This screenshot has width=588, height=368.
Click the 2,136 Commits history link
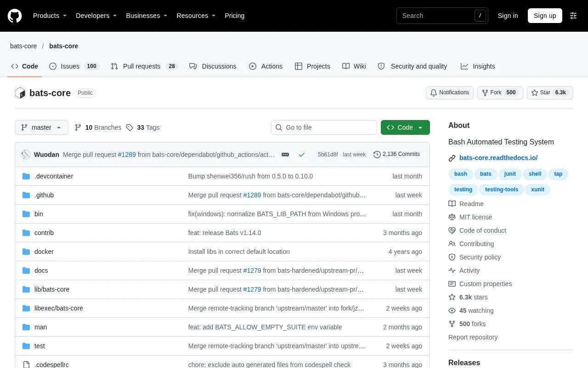397,154
